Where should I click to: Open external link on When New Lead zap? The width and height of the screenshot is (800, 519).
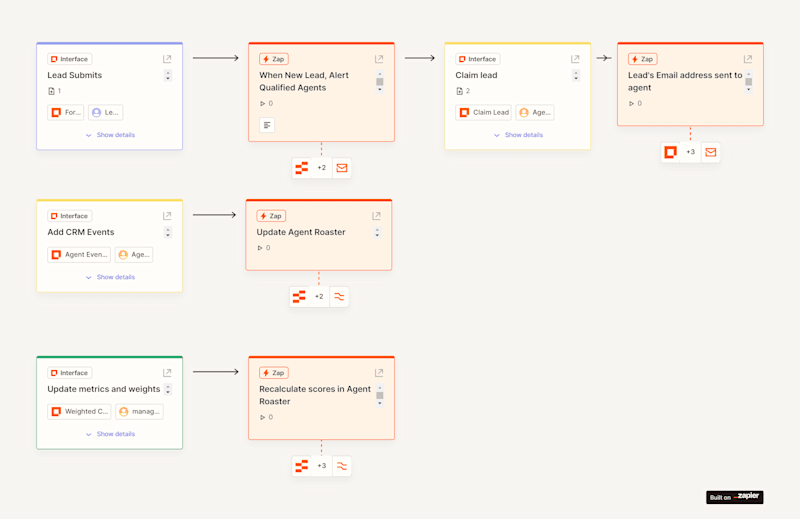click(379, 59)
